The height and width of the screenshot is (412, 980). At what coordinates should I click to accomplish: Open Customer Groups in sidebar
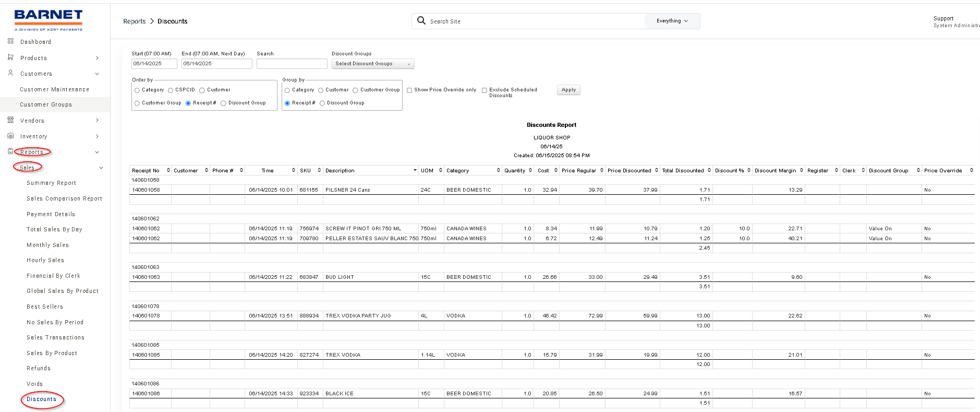pyautogui.click(x=46, y=104)
